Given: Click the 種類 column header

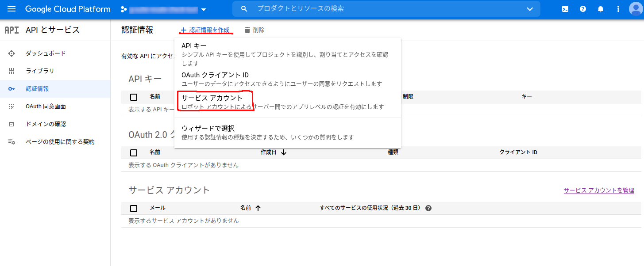Looking at the screenshot, I should click(393, 152).
